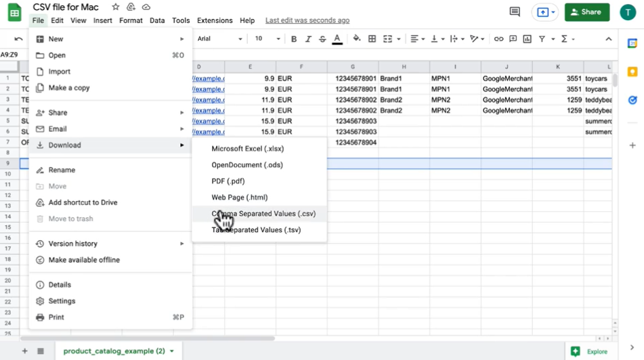Toggle italic text formatting
This screenshot has height=360, width=644.
click(308, 39)
